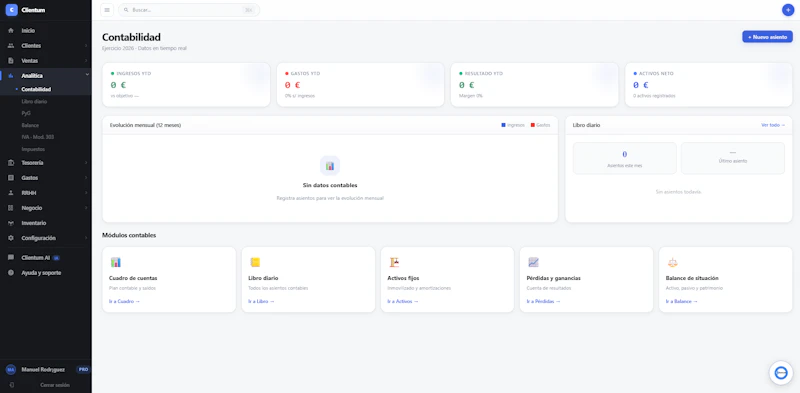Click the Sin datos contables chart icon
Viewport: 800px width, 393px height.
pyautogui.click(x=330, y=166)
